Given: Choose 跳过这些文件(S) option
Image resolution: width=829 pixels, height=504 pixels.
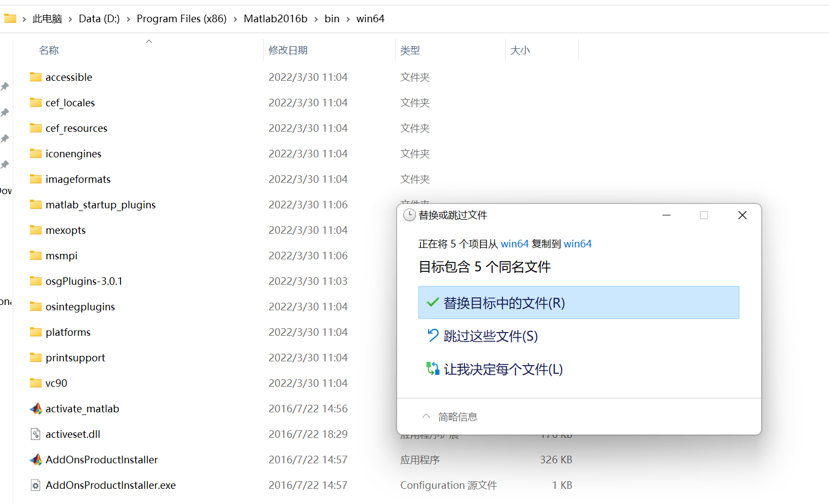Looking at the screenshot, I should point(579,336).
